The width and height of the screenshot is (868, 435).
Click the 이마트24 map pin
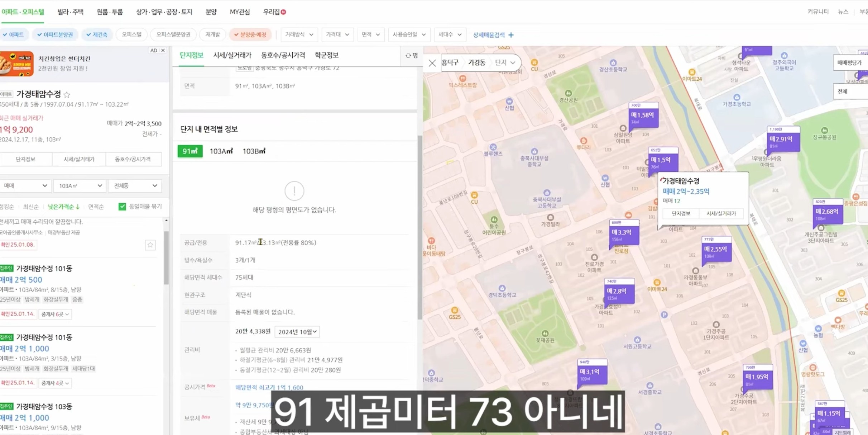(692, 73)
